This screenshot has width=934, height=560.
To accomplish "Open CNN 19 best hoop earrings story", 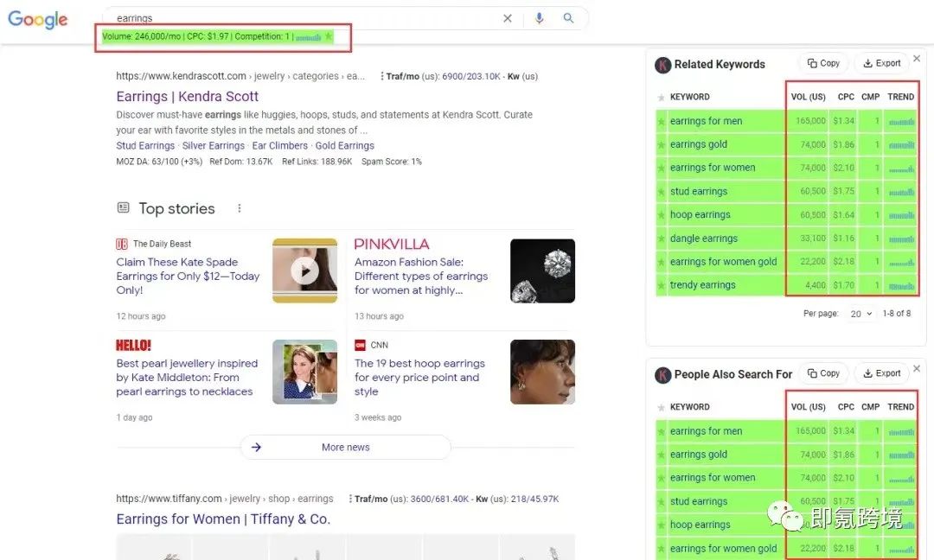I will pos(419,378).
